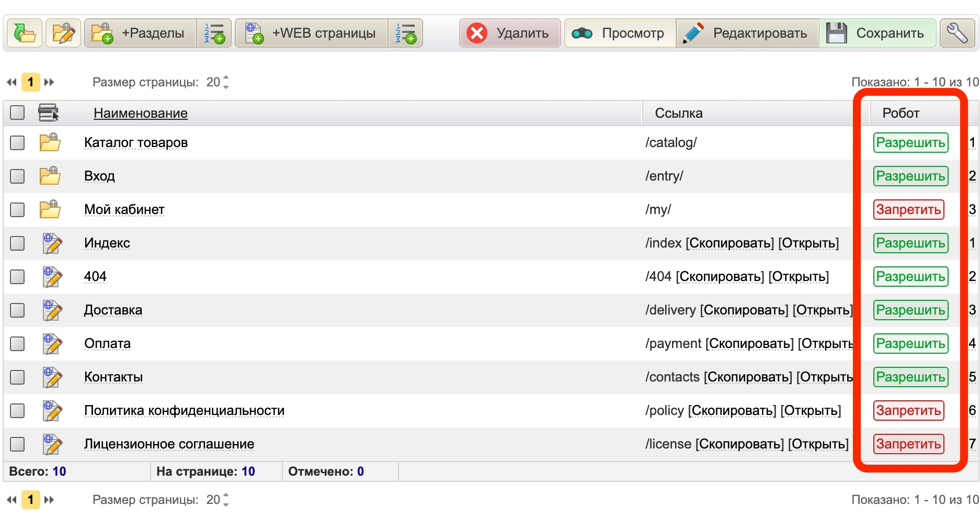Click numbered list icon after +Разделы
This screenshot has height=528, width=980.
(214, 33)
